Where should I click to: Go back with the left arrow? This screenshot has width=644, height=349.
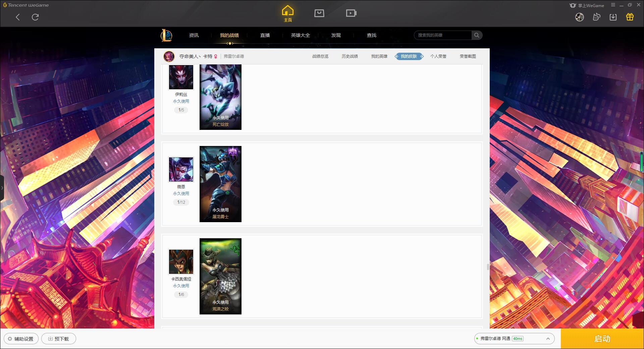(18, 17)
